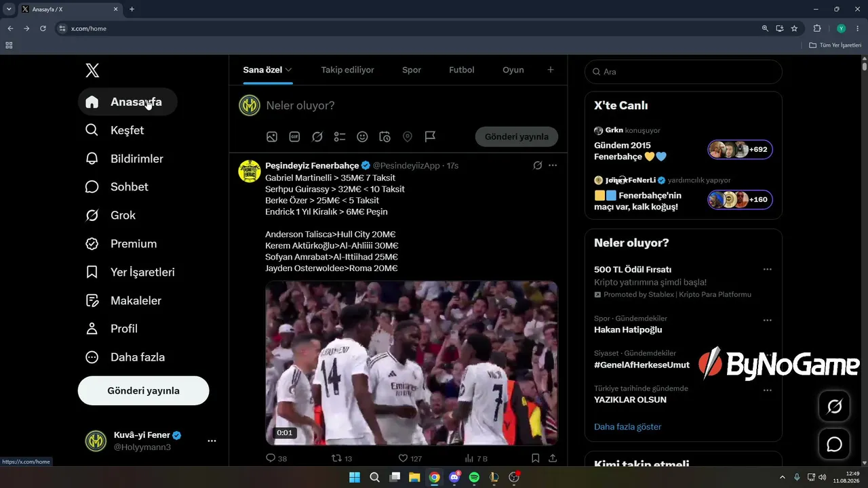This screenshot has width=868, height=488.
Task: Schedule a post with the calendar-clock icon
Action: tap(384, 137)
